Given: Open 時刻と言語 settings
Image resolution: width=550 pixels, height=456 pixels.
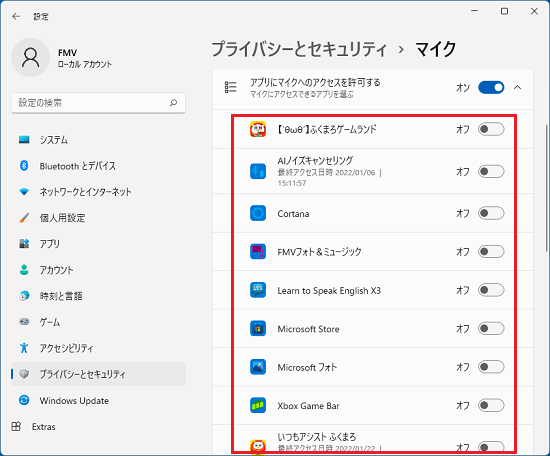Looking at the screenshot, I should tap(98, 296).
